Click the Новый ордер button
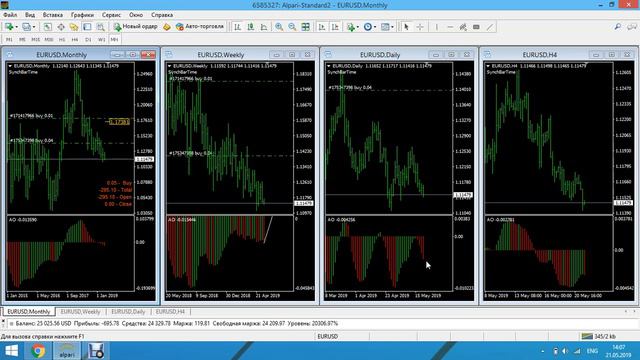Screen dimensions: 640x360 point(136,27)
